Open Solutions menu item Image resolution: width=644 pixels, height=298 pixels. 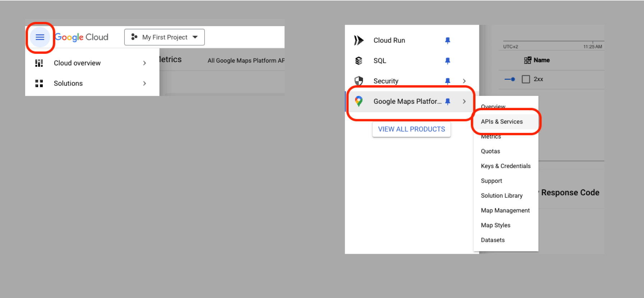click(92, 83)
